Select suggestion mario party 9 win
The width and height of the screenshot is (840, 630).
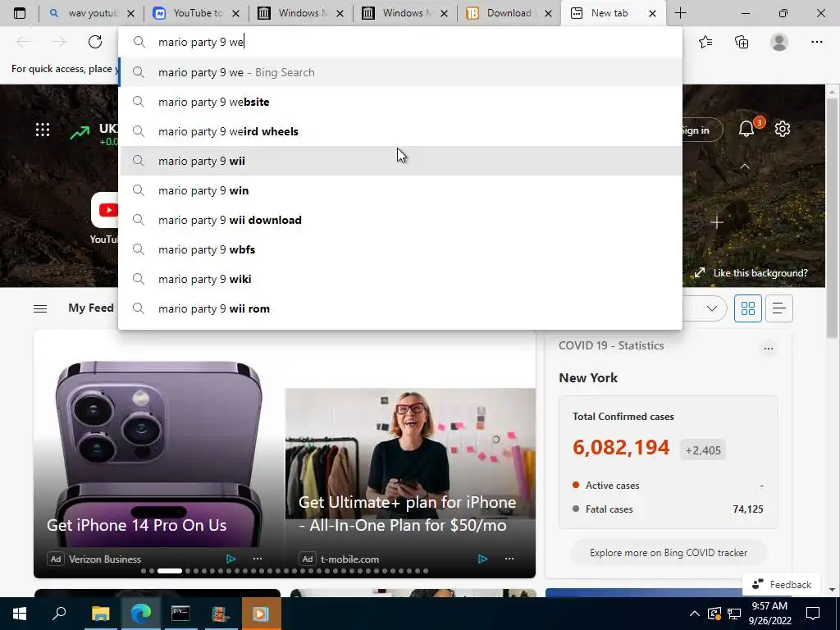[x=400, y=190]
